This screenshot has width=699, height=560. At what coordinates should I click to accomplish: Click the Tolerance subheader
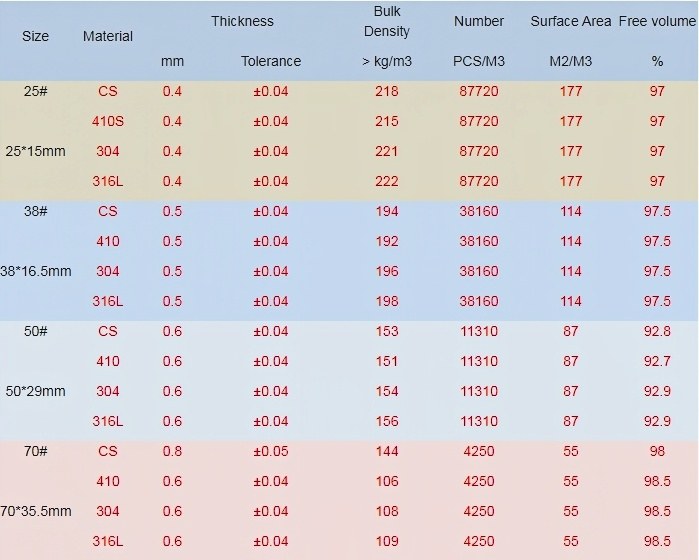[271, 61]
